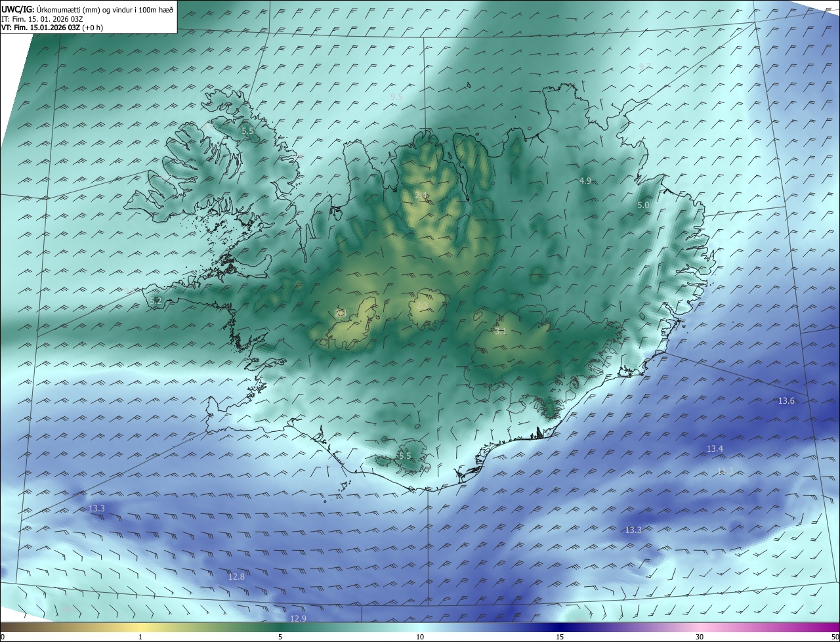Pick the 4.9 value label on the map

point(585,181)
